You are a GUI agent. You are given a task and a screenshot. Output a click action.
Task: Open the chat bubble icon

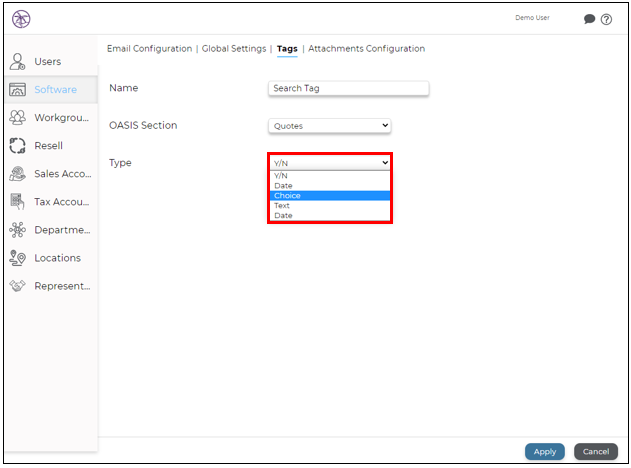[589, 19]
